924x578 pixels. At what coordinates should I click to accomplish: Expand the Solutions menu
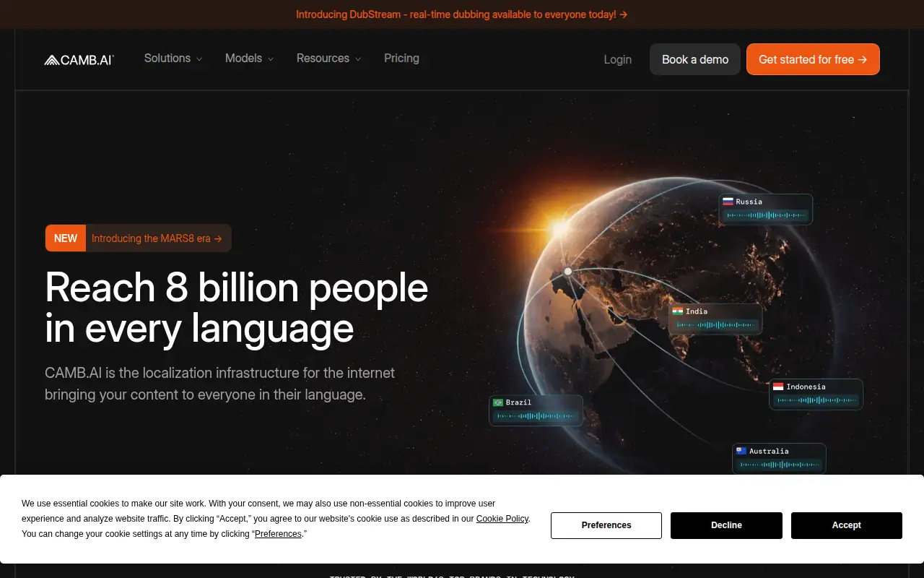click(x=173, y=59)
